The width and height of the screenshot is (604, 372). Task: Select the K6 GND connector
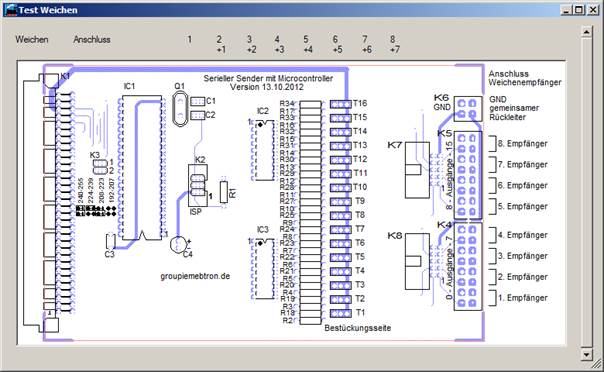point(468,109)
